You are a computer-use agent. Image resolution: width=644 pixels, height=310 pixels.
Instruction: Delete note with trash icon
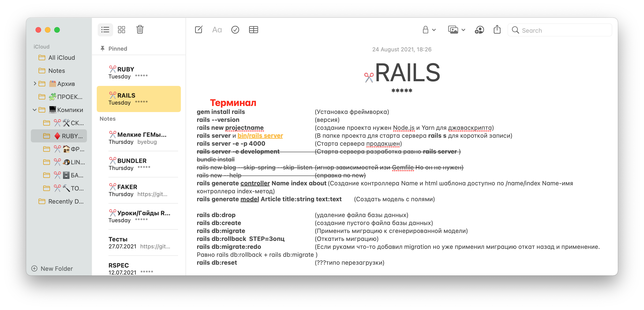pos(140,29)
